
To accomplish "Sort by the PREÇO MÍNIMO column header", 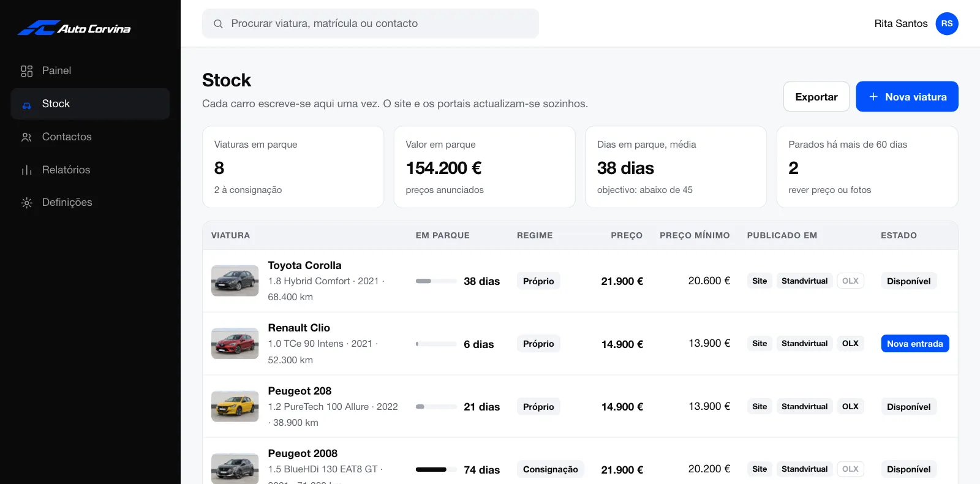I will 695,235.
